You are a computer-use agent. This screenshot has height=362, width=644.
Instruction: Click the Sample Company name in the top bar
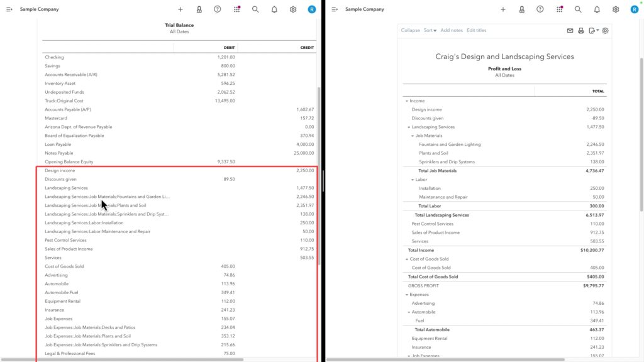[x=39, y=9]
